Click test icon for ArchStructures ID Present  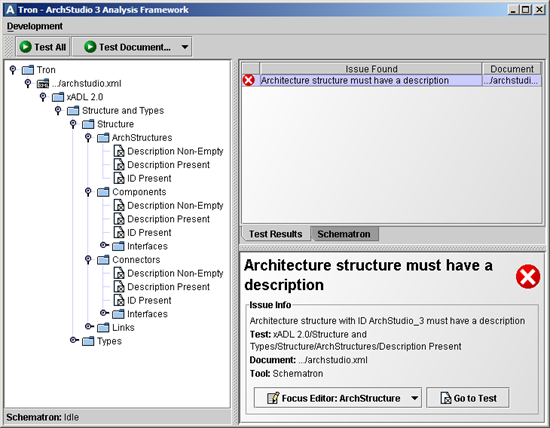click(x=119, y=178)
